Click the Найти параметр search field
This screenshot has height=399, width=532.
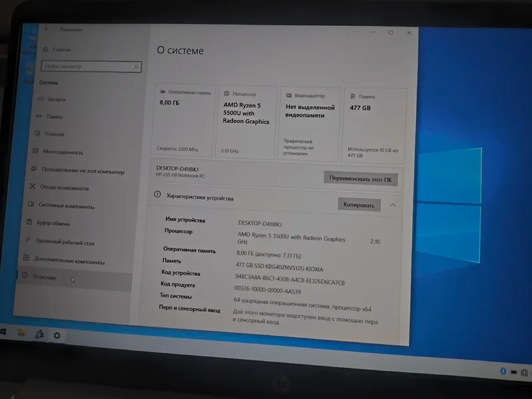click(91, 66)
